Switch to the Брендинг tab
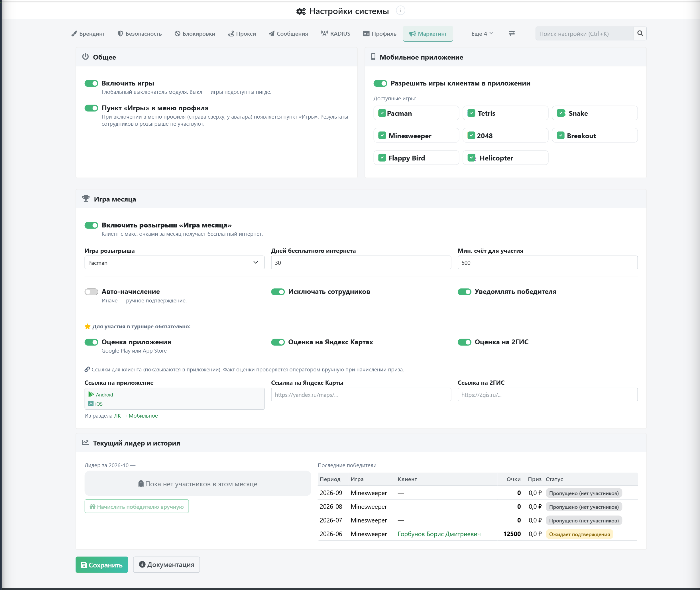 click(x=88, y=33)
